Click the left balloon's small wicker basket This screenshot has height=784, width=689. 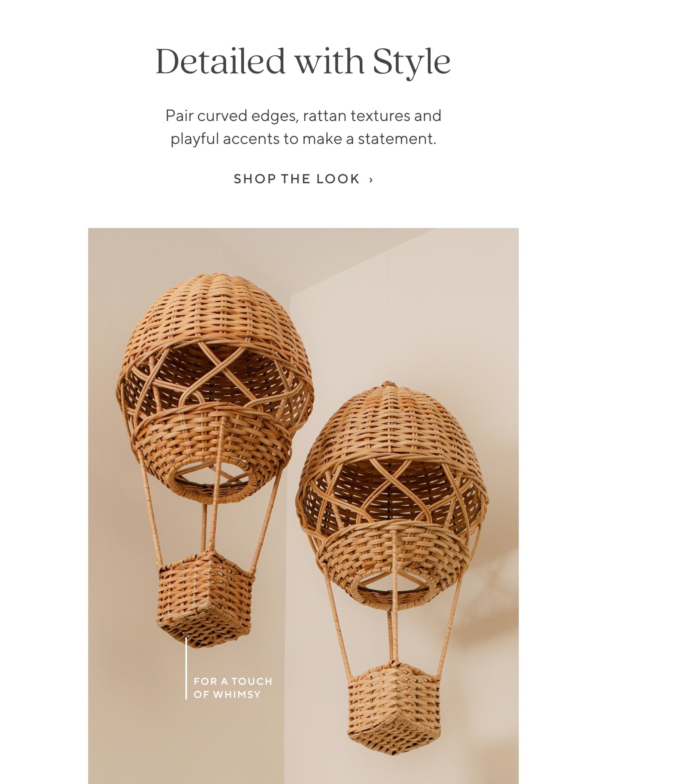205,600
